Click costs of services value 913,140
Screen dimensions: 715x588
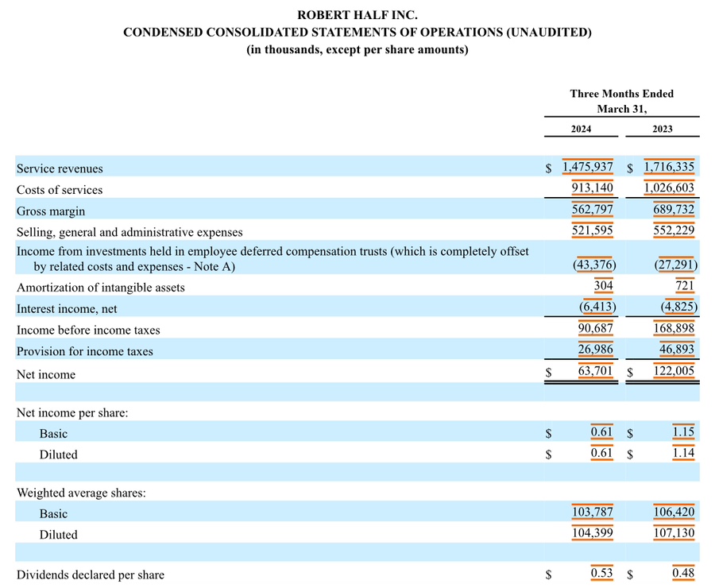click(593, 188)
